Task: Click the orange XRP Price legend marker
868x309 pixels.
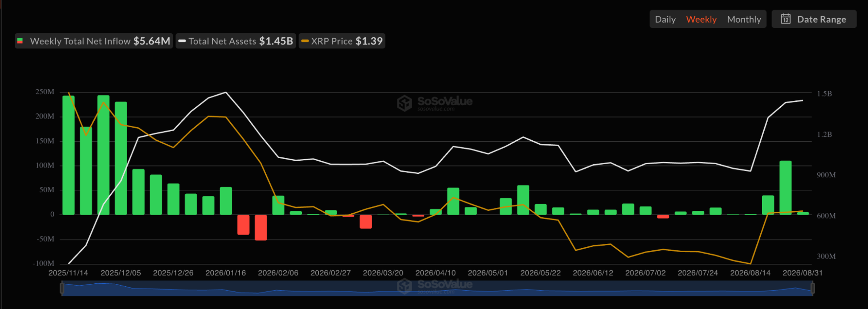Action: pyautogui.click(x=305, y=41)
